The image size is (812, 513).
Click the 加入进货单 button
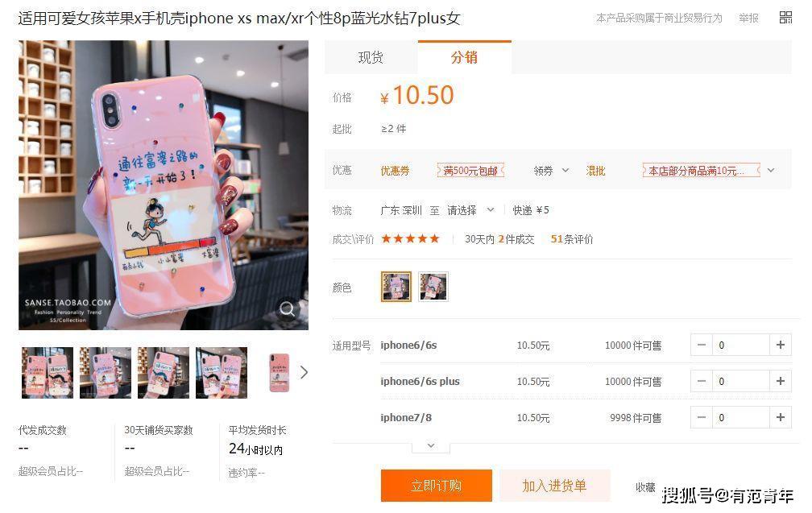click(554, 486)
